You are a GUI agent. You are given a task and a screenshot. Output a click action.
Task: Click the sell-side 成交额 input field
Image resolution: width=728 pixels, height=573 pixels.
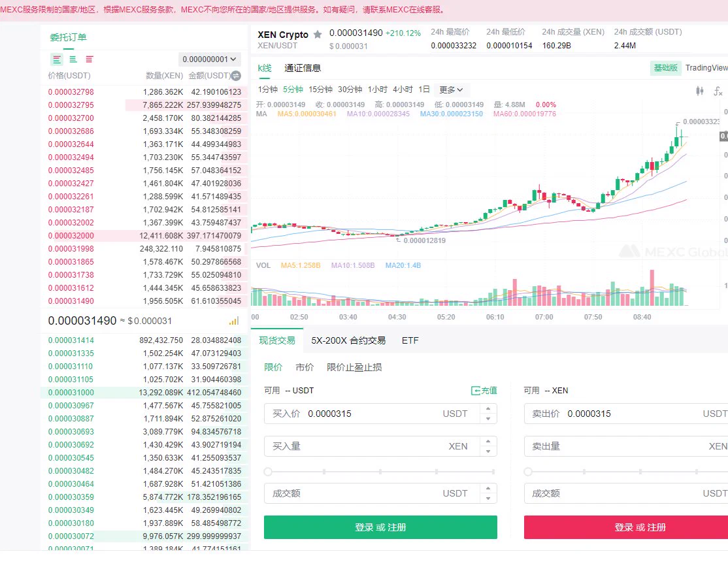[x=626, y=493]
